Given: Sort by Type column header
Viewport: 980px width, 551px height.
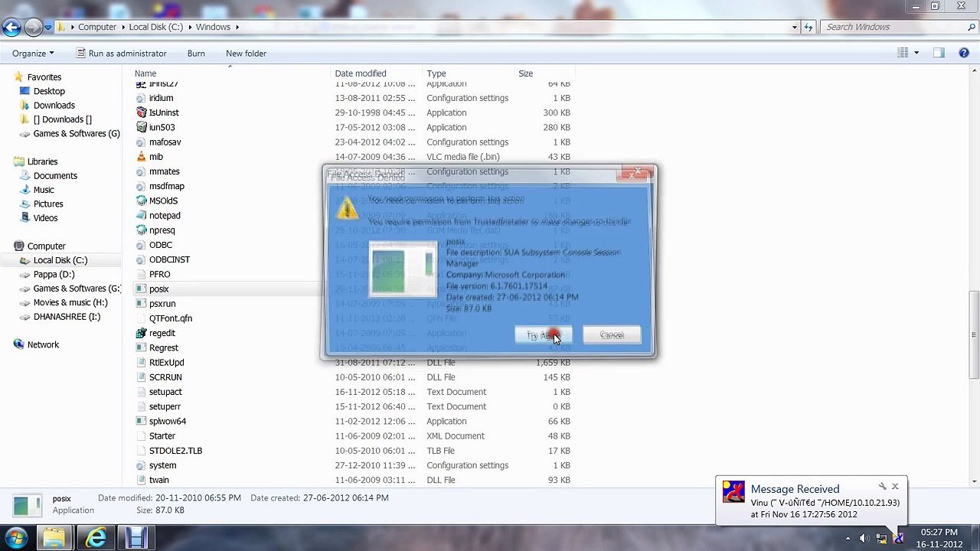Looking at the screenshot, I should click(436, 73).
